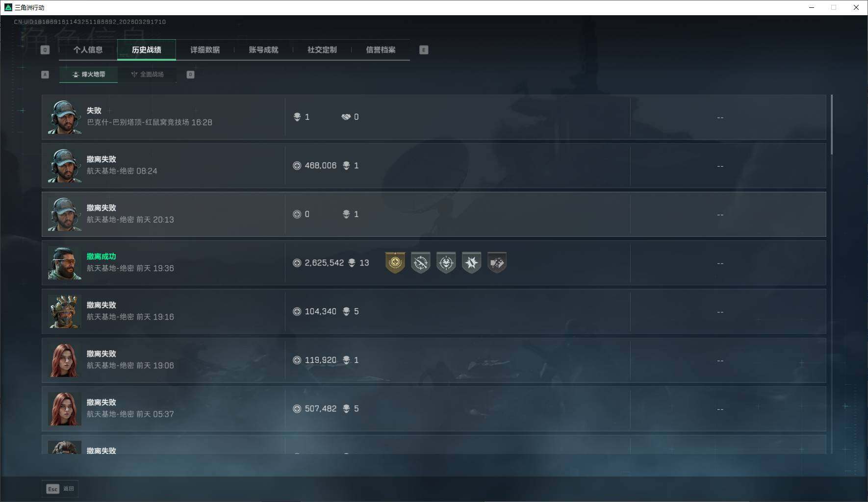Click the starburst medal badge

(x=471, y=263)
